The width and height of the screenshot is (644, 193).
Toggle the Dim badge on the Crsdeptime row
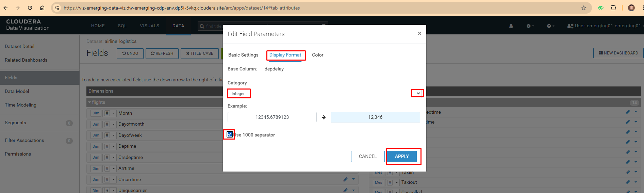(96, 157)
